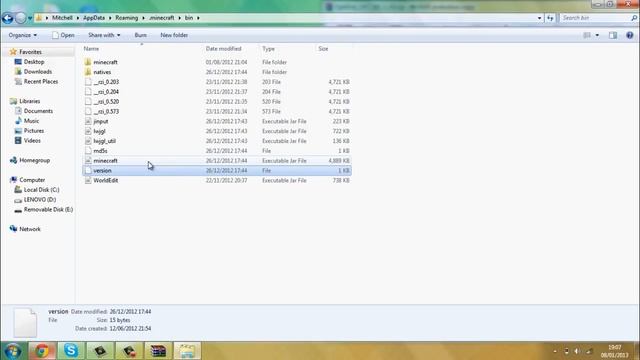Open the Documents library
The width and height of the screenshot is (640, 360).
[x=38, y=111]
